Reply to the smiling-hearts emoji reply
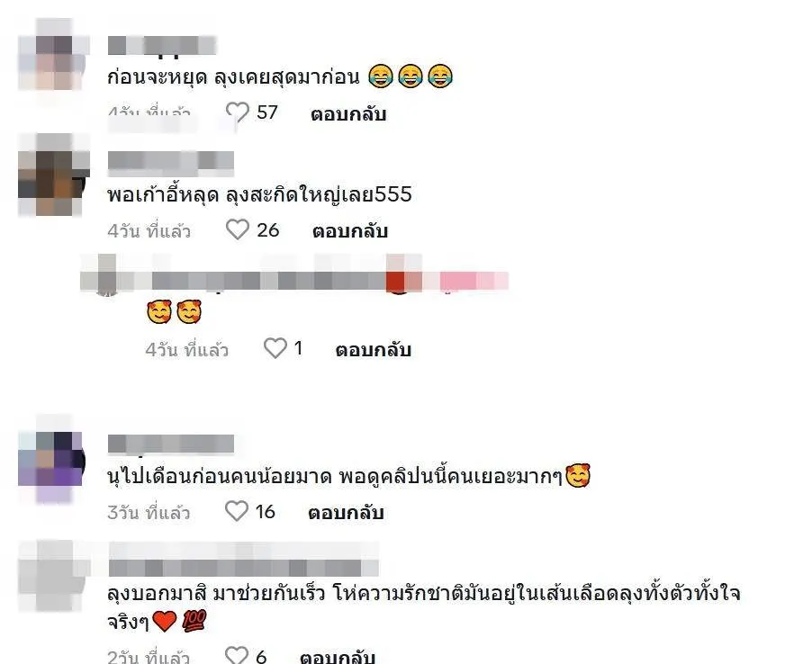The image size is (812, 664). (374, 349)
